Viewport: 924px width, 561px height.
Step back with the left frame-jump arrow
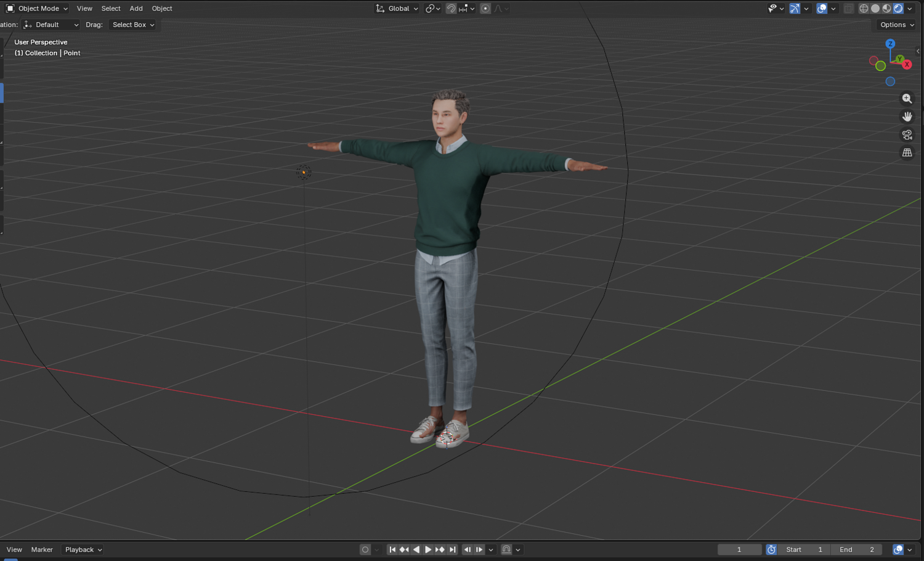468,549
